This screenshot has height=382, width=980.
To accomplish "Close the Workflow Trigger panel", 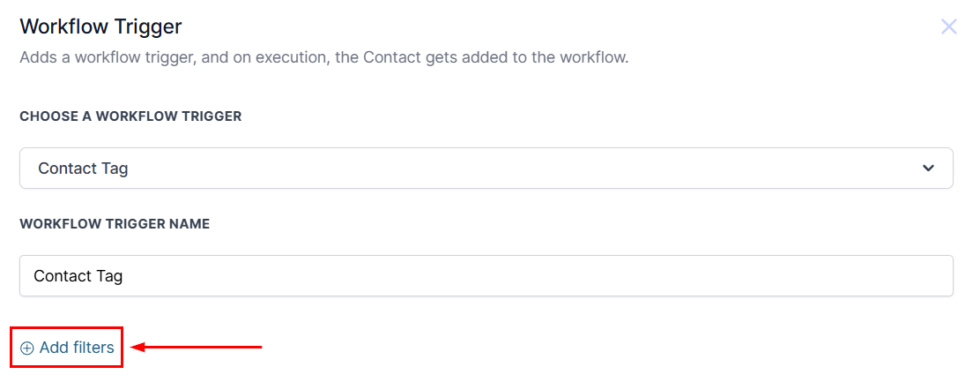I will click(x=949, y=26).
